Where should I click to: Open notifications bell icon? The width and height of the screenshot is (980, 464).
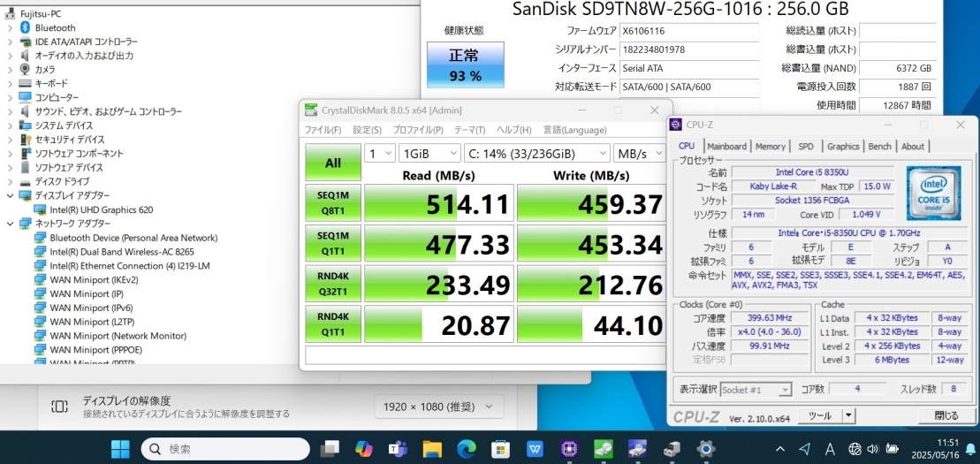pyautogui.click(x=971, y=448)
